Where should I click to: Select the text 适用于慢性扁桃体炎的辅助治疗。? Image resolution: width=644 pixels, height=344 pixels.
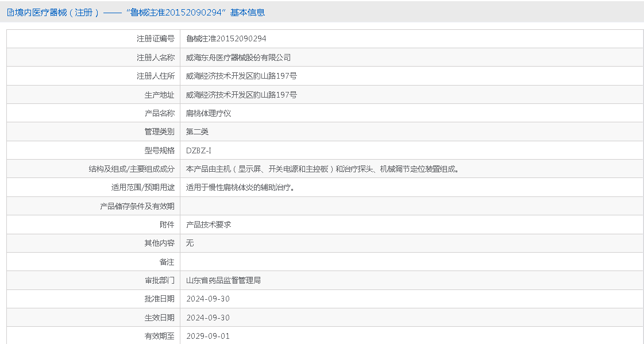click(x=240, y=188)
